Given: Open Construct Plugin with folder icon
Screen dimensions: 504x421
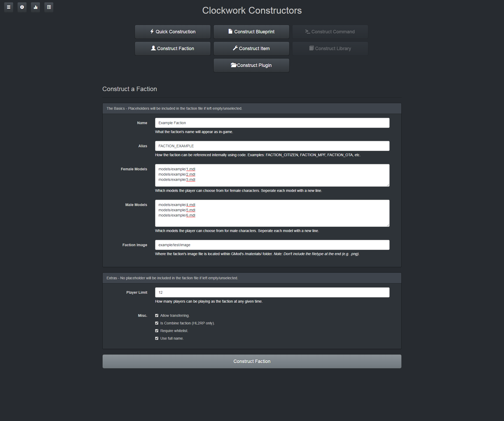Looking at the screenshot, I should point(251,65).
